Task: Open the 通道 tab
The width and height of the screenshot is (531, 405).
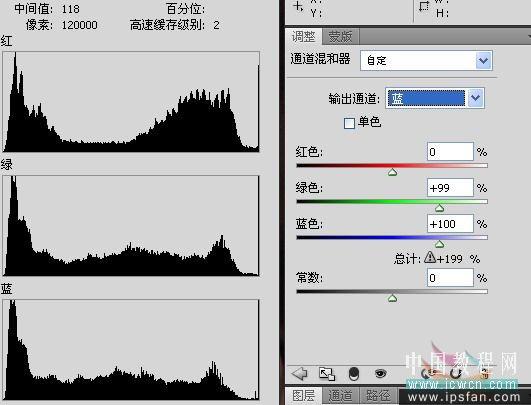Action: pyautogui.click(x=340, y=396)
